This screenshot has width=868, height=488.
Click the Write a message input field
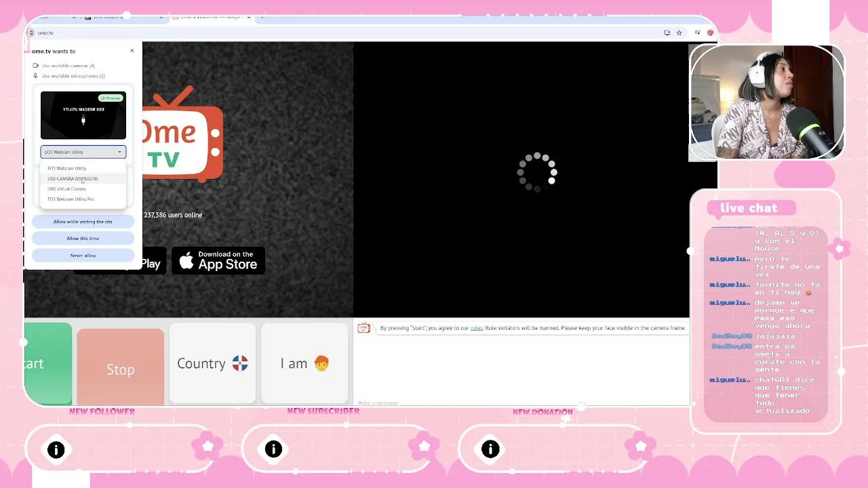pos(521,403)
